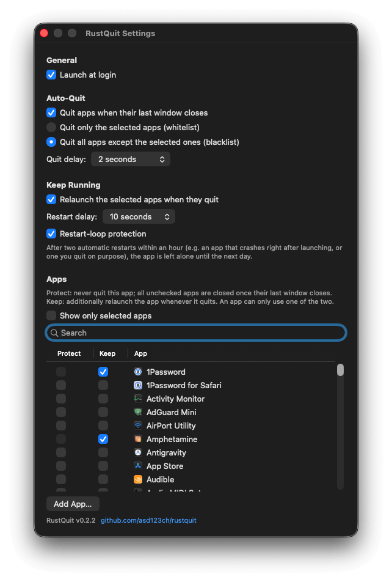Viewport: 392px width, 582px height.
Task: Select the Amphetamine row label
Action: (172, 439)
